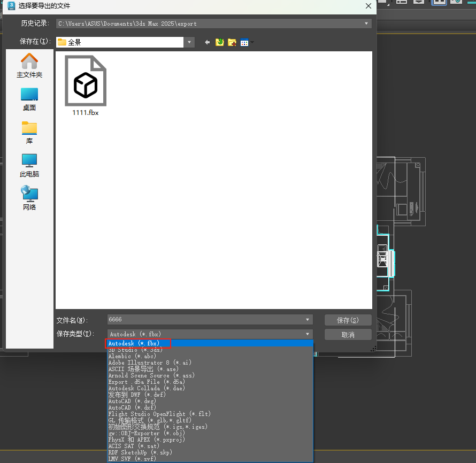Go up one folder level
This screenshot has height=463, width=476.
click(219, 42)
